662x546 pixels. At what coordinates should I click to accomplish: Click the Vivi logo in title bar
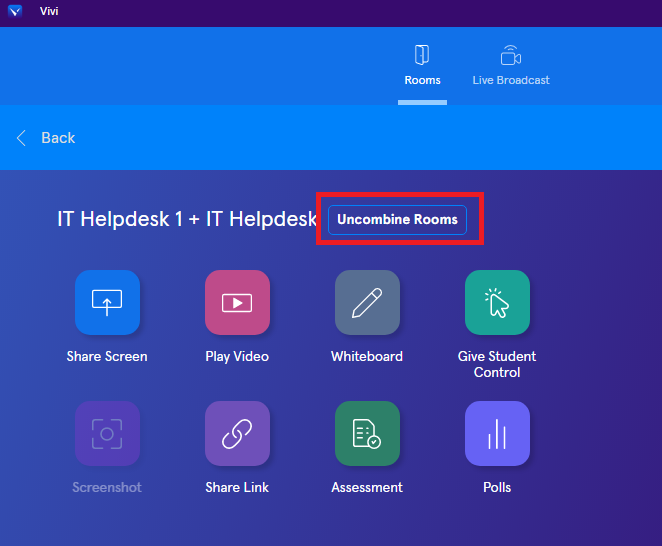click(14, 12)
